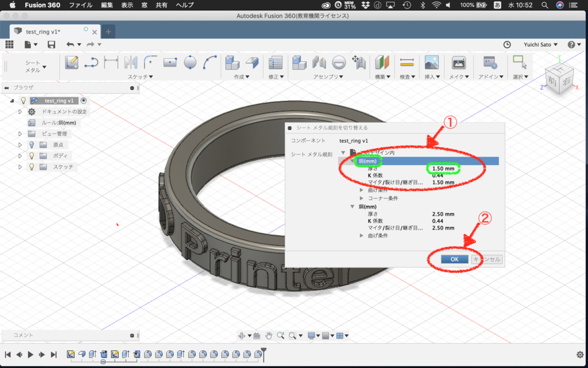
Task: Expand the ビュー管理 tree node
Action: (x=20, y=133)
